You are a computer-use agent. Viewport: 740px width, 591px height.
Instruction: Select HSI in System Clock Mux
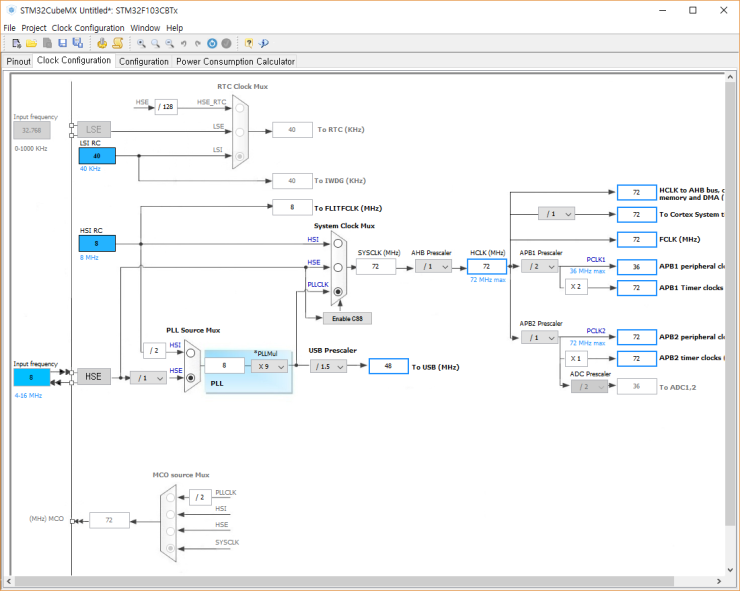(x=338, y=244)
